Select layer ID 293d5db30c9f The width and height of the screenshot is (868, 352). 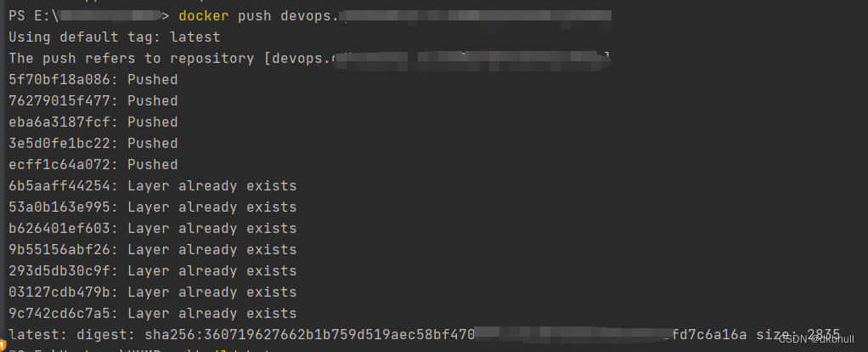point(59,271)
